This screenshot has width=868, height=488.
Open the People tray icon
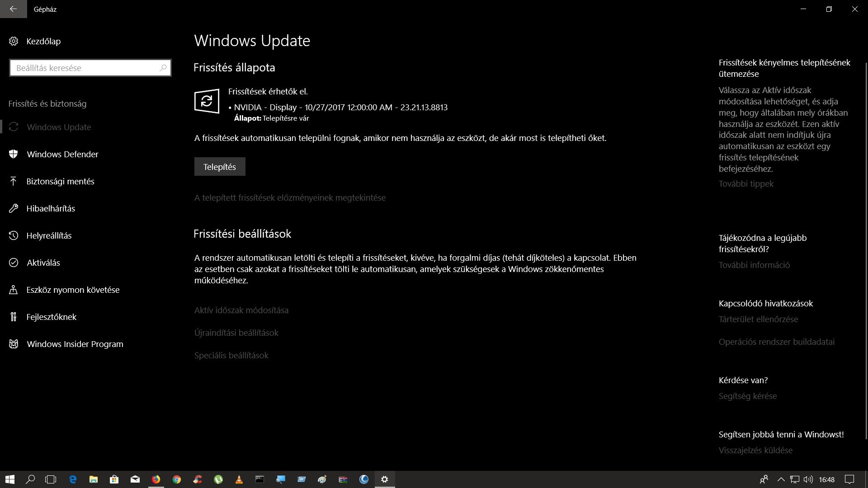pyautogui.click(x=764, y=479)
